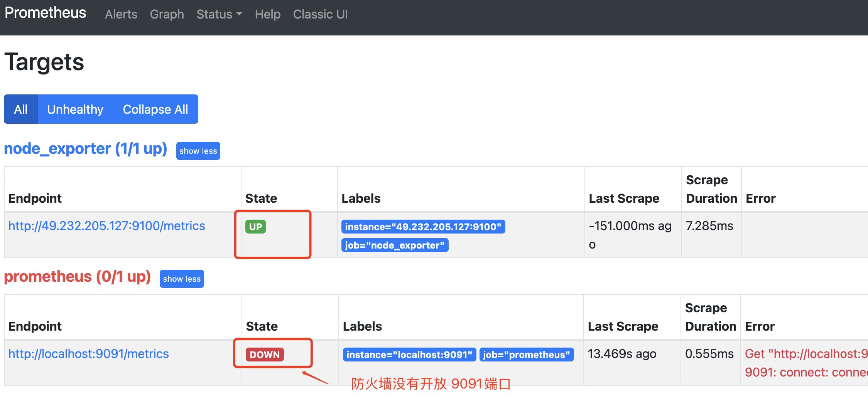This screenshot has width=868, height=400.
Task: Open the localhost:9091 metrics endpoint
Action: point(89,354)
